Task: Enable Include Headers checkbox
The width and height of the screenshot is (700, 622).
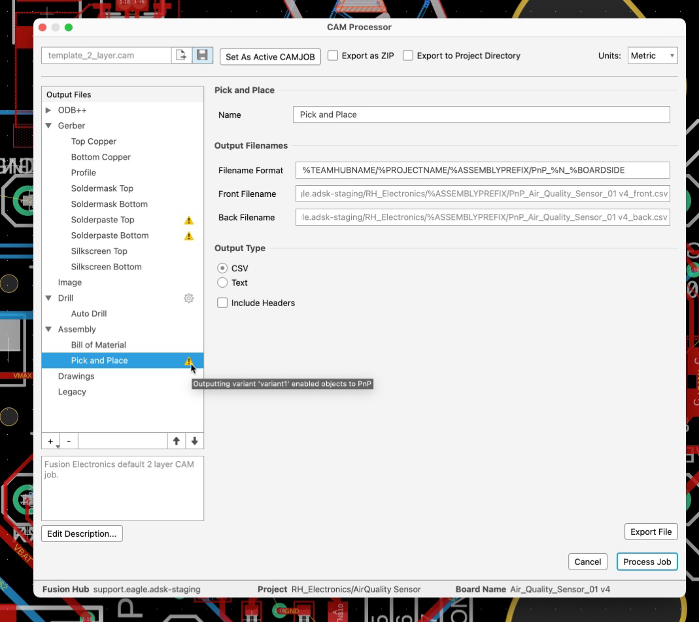Action: pyautogui.click(x=222, y=303)
